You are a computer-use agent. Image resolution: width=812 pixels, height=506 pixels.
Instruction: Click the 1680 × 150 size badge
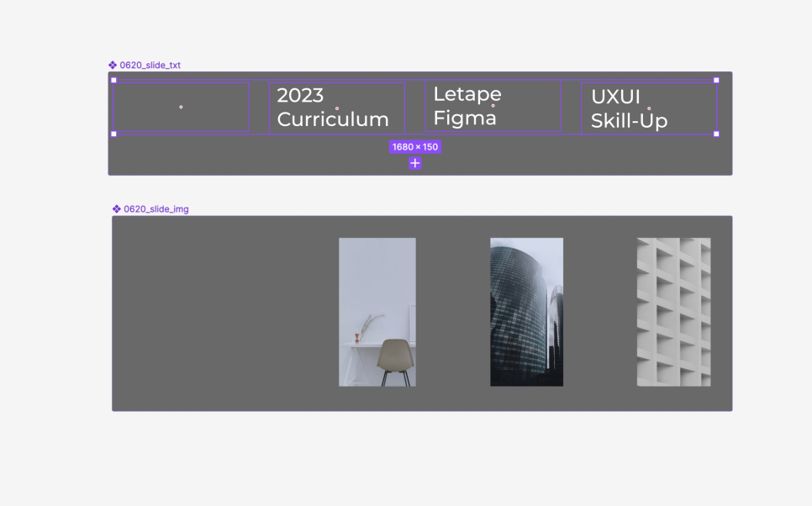414,147
